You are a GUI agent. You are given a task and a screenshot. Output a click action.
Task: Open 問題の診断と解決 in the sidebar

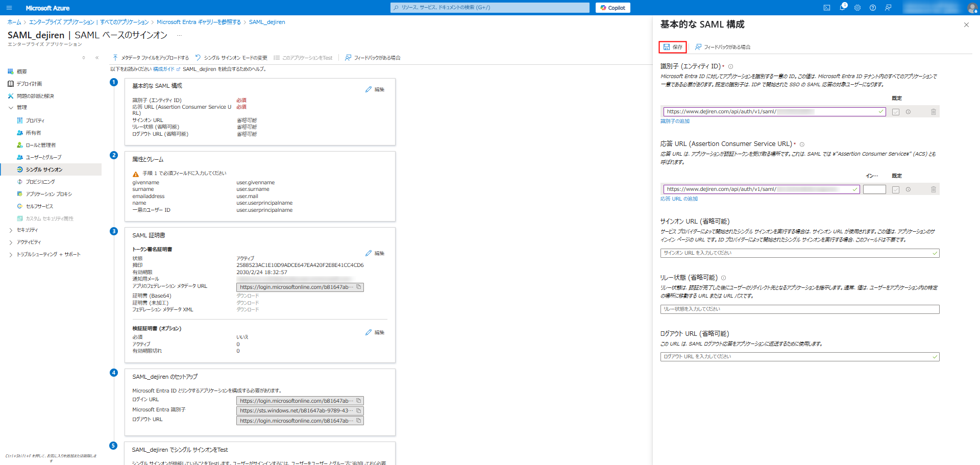(35, 96)
